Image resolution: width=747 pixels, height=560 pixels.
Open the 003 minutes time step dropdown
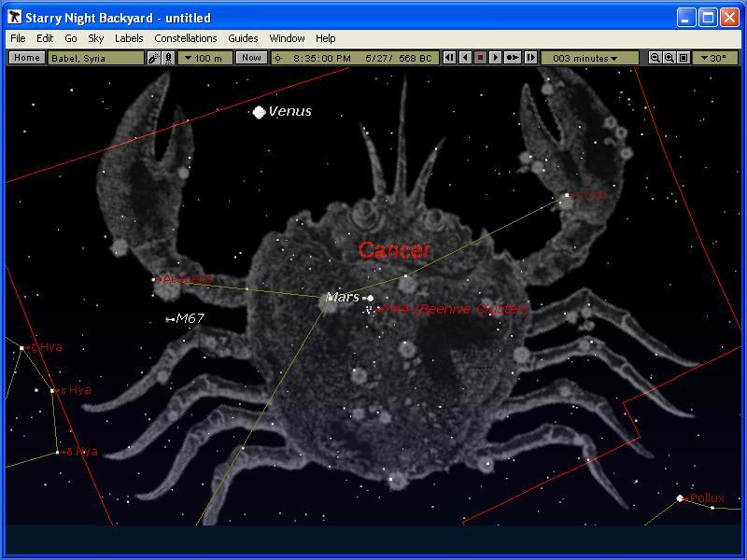point(589,58)
